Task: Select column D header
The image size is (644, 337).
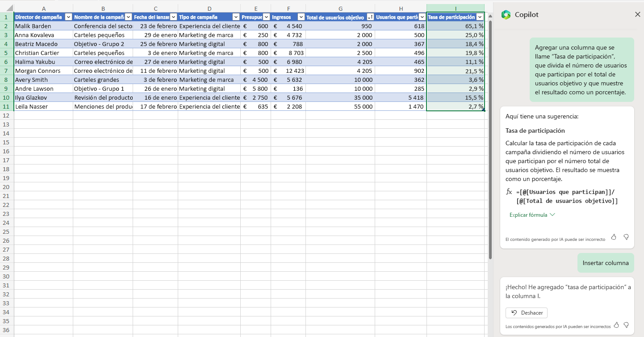Action: (209, 8)
